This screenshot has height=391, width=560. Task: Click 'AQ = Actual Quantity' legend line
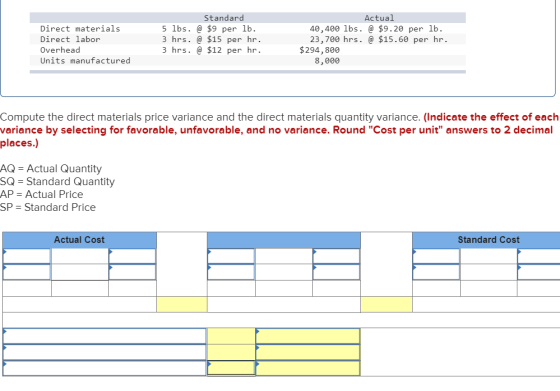point(51,169)
